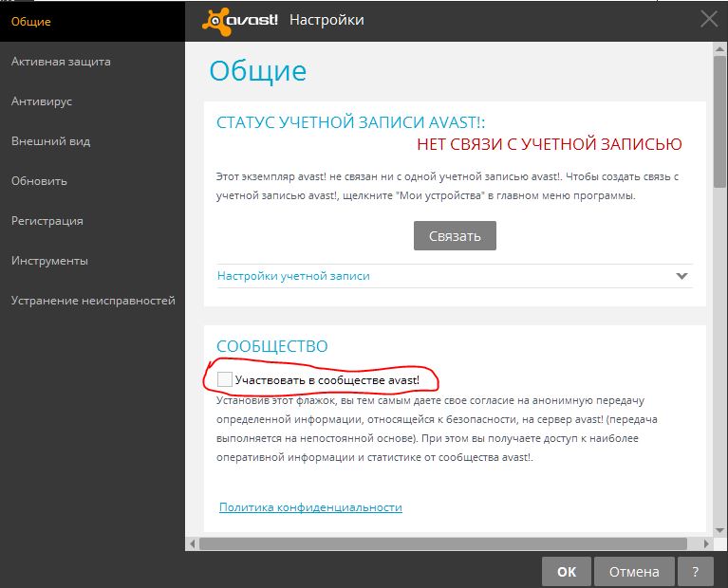
Task: Click the avast! logo in header
Action: 240,22
